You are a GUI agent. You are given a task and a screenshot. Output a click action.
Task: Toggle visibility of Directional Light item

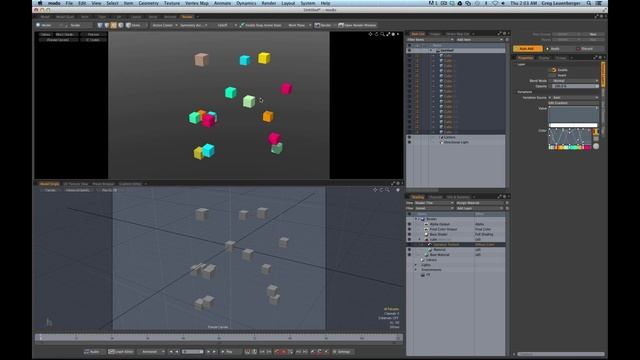click(x=409, y=142)
